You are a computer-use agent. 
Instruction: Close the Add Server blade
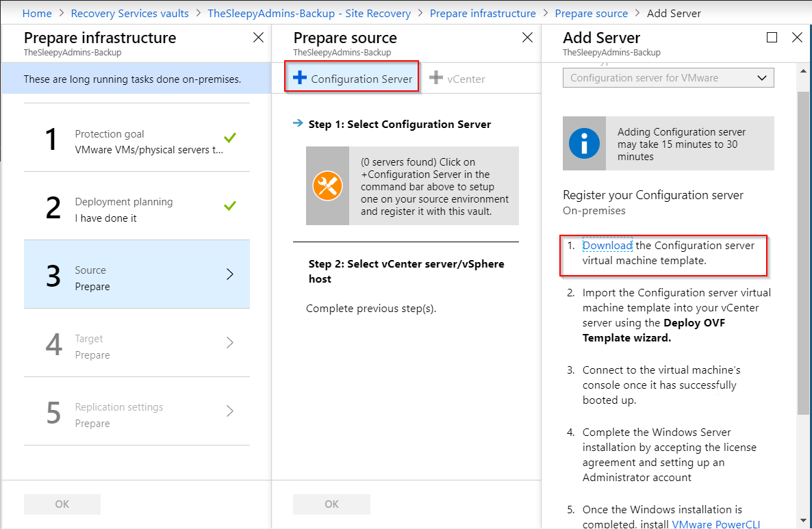pyautogui.click(x=797, y=38)
